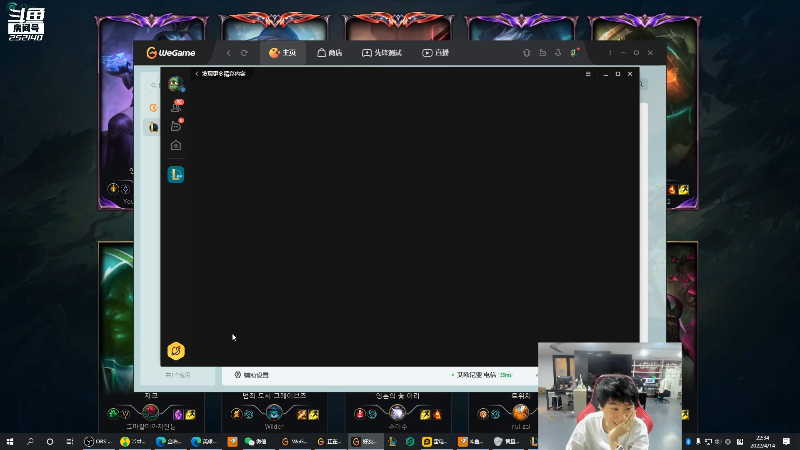Viewport: 800px width, 450px height.
Task: Open green hexagon app on taskbar
Action: tap(410, 441)
